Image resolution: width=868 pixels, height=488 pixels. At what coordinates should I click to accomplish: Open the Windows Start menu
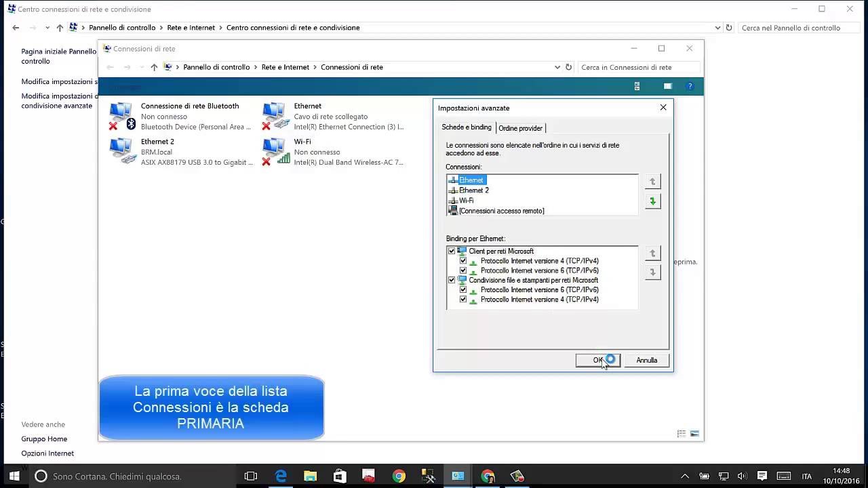[x=14, y=476]
